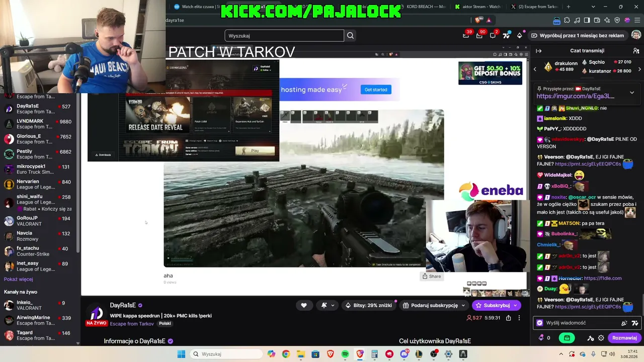Image resolution: width=644 pixels, height=362 pixels.
Task: Expand gift subscription dropdown chevron
Action: pos(463,305)
